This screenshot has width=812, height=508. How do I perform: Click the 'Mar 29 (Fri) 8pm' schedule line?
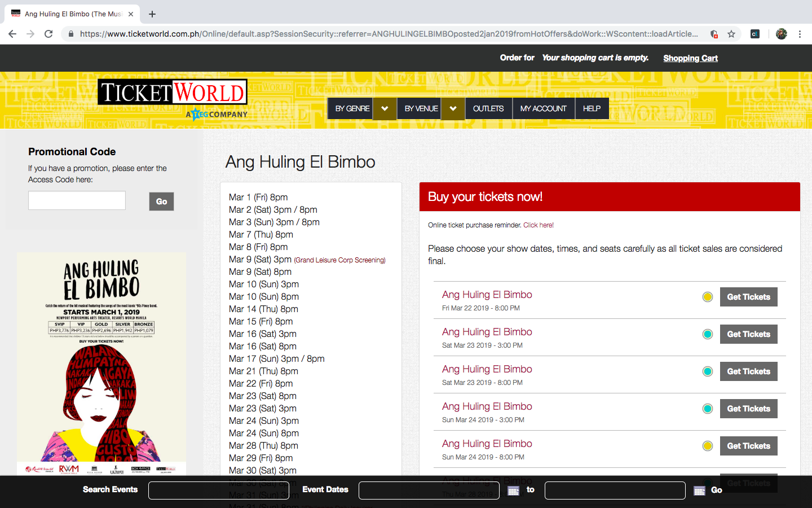pyautogui.click(x=261, y=458)
